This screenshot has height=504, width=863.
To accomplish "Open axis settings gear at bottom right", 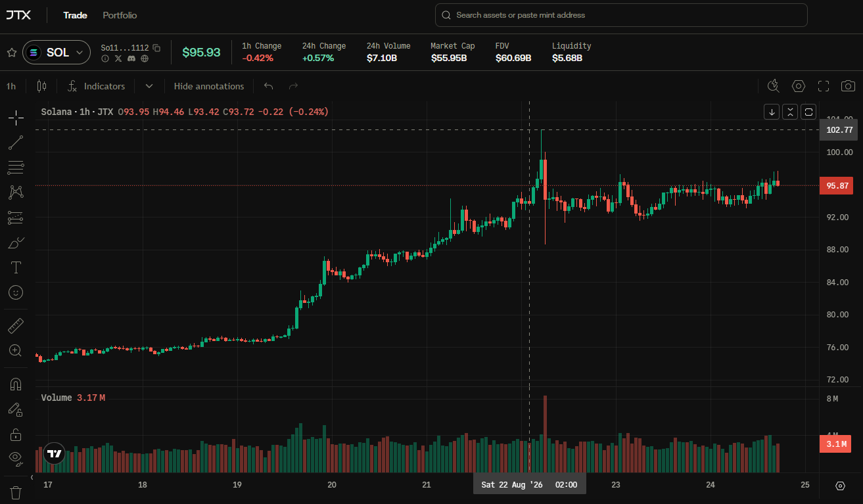I will coord(840,486).
